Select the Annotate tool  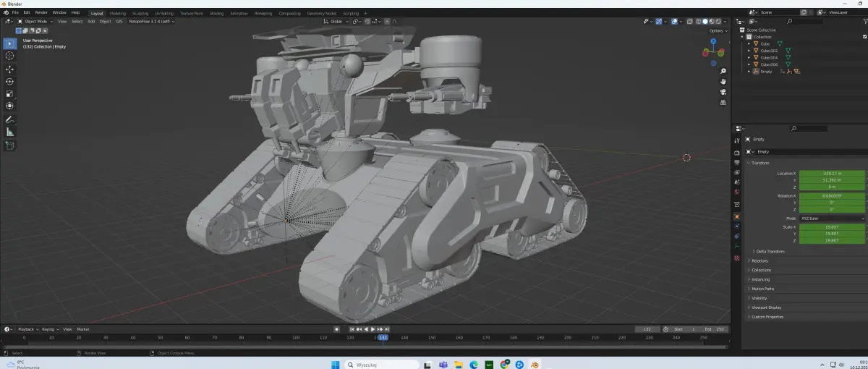(9, 119)
